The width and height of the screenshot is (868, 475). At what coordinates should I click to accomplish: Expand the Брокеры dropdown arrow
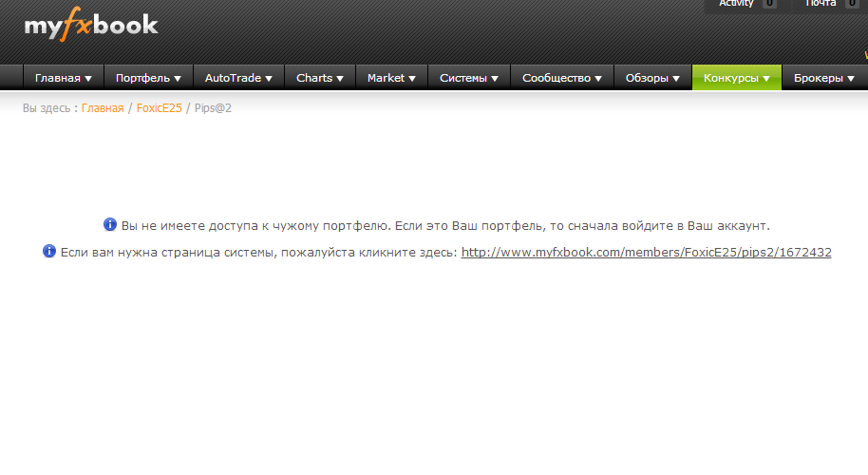(x=851, y=79)
